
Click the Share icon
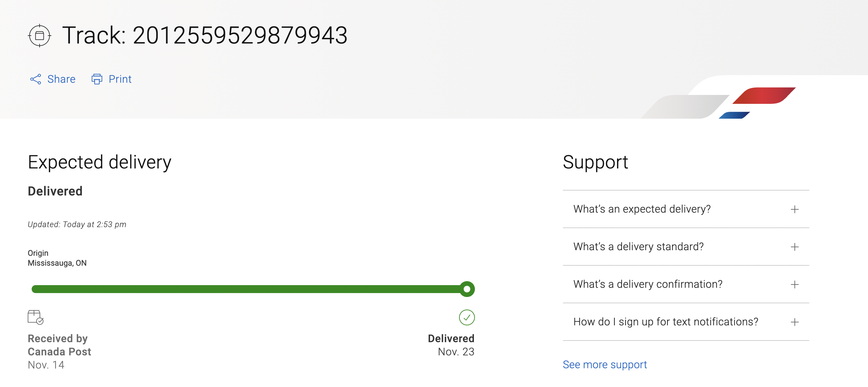(36, 79)
